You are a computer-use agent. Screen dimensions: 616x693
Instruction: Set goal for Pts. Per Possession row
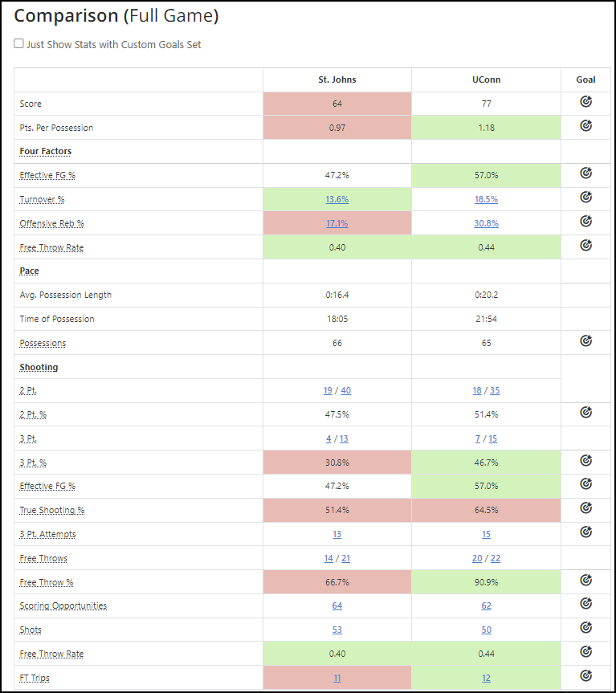585,126
